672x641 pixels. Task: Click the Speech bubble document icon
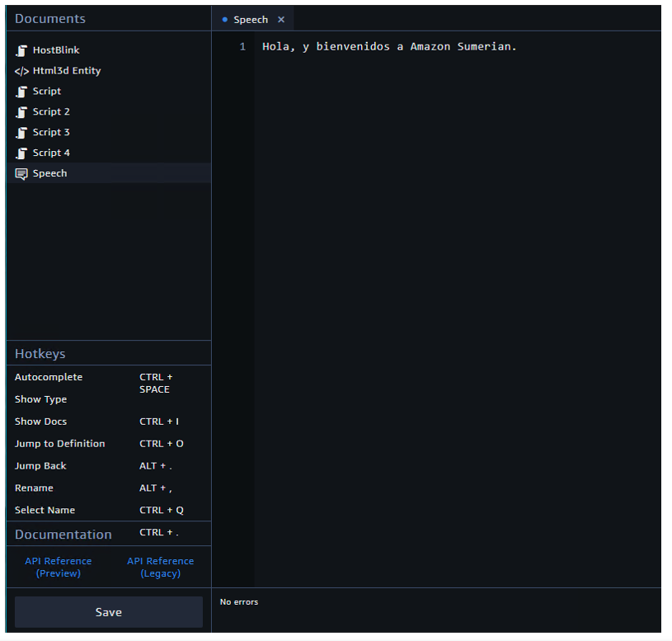(x=21, y=173)
